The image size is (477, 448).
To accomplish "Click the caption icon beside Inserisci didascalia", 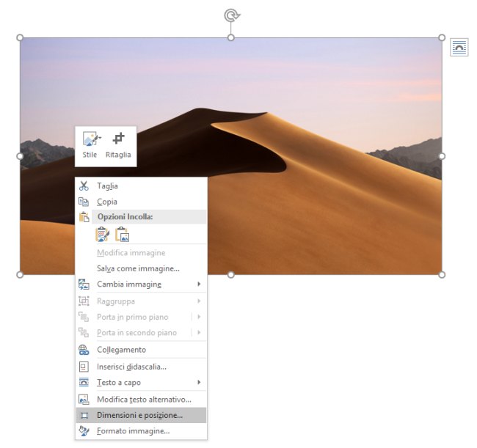I will tap(84, 367).
